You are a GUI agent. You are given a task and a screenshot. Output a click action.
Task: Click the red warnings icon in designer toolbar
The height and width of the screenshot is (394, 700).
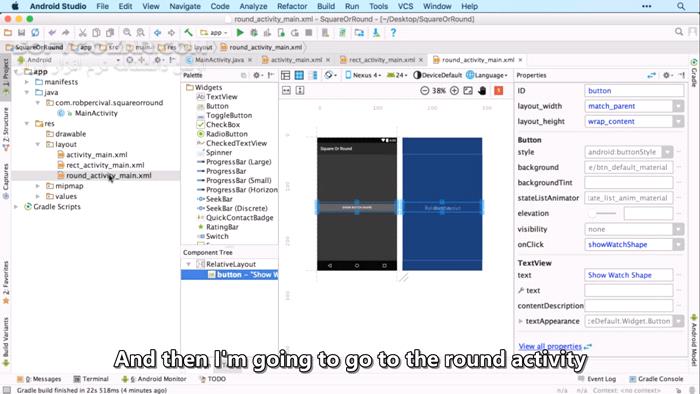point(499,91)
